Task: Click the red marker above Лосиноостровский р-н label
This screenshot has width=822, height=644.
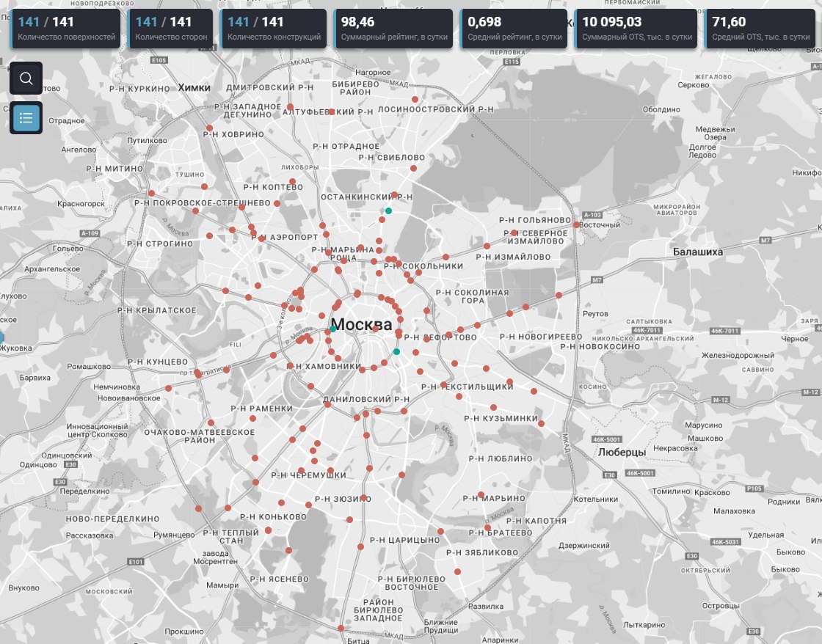Action: 415,99
